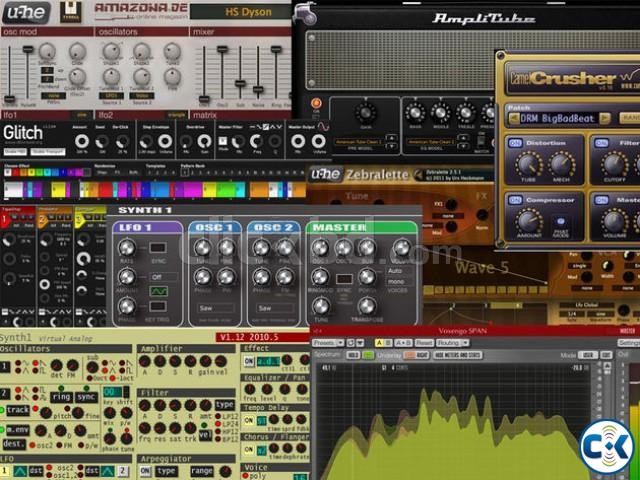Toggle CamelCrusher Phat Mode button

tap(560, 222)
